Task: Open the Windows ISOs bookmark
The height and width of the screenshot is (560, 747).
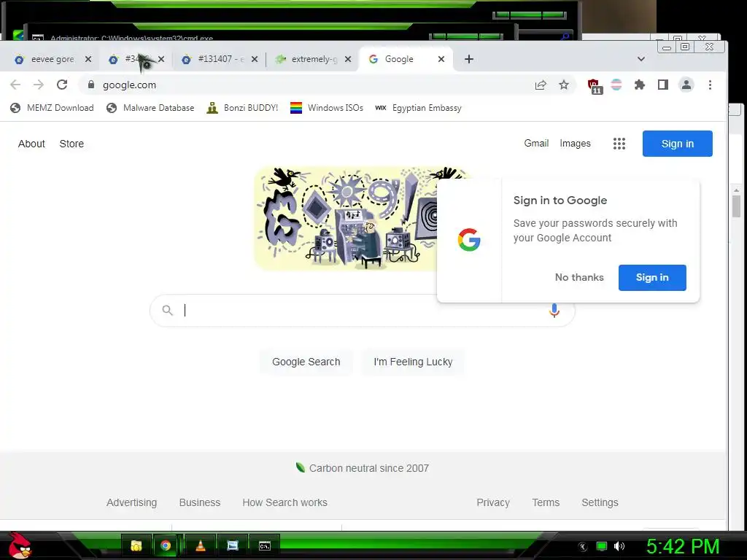Action: [327, 108]
